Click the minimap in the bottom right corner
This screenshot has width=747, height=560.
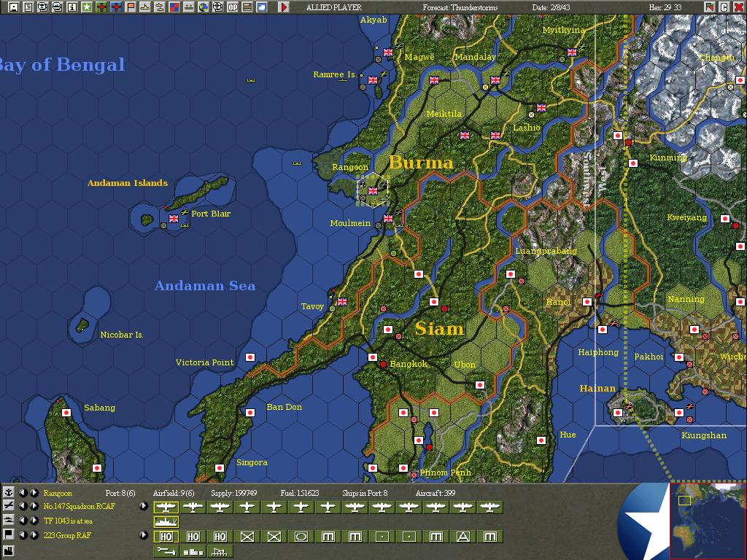tap(708, 521)
